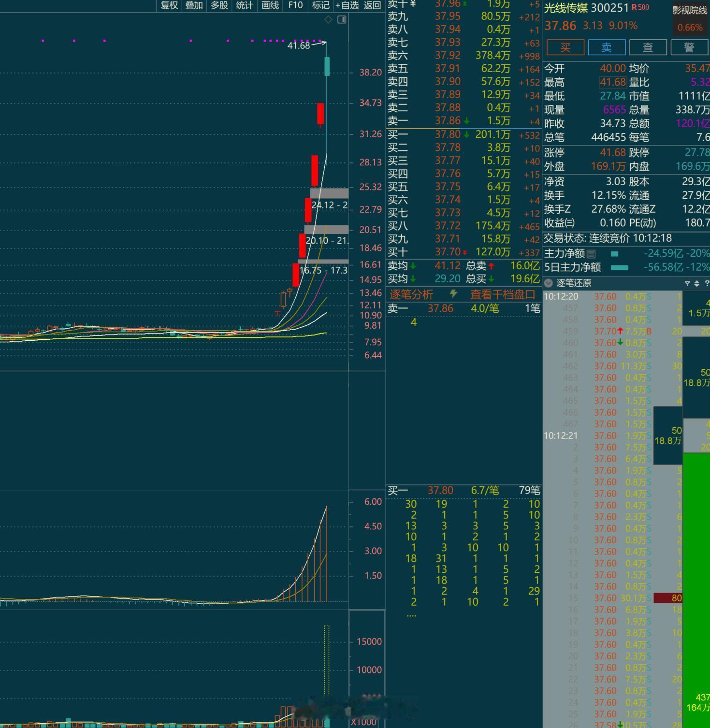Click the diamond icon above chart

(x=328, y=19)
